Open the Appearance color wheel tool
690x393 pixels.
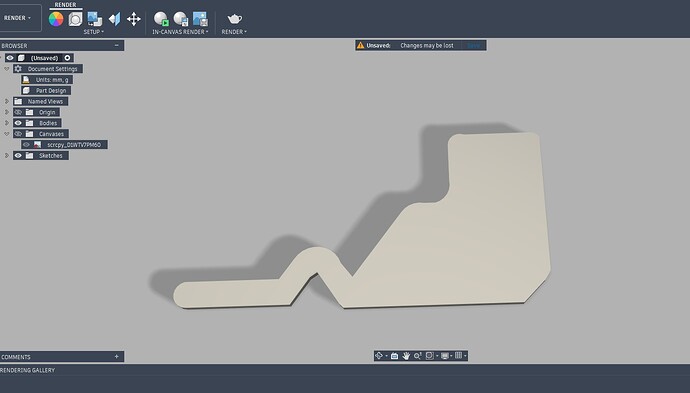coord(56,19)
